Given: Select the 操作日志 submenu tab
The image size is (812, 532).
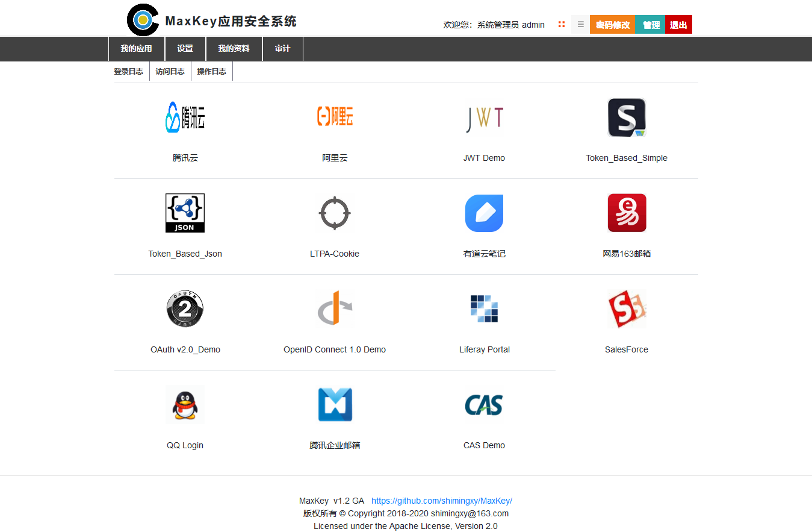Looking at the screenshot, I should [x=211, y=72].
